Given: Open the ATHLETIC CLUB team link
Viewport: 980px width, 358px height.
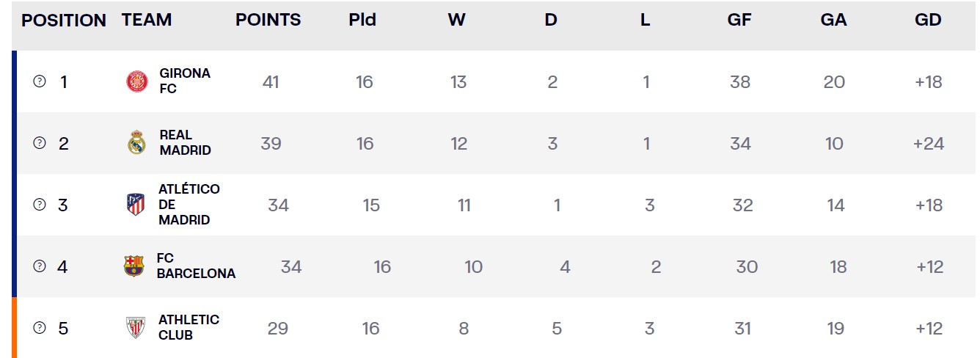Looking at the screenshot, I should 189,328.
